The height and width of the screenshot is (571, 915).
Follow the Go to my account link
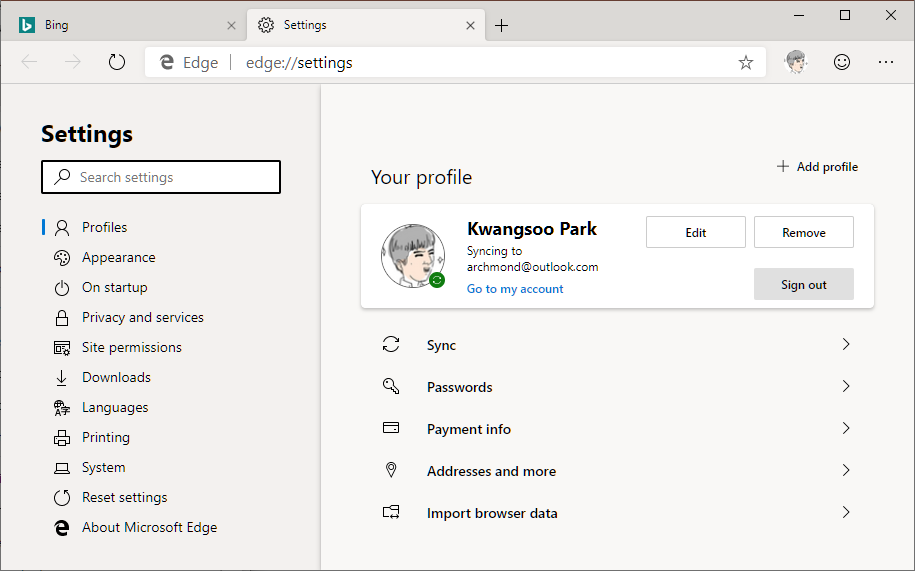(515, 289)
